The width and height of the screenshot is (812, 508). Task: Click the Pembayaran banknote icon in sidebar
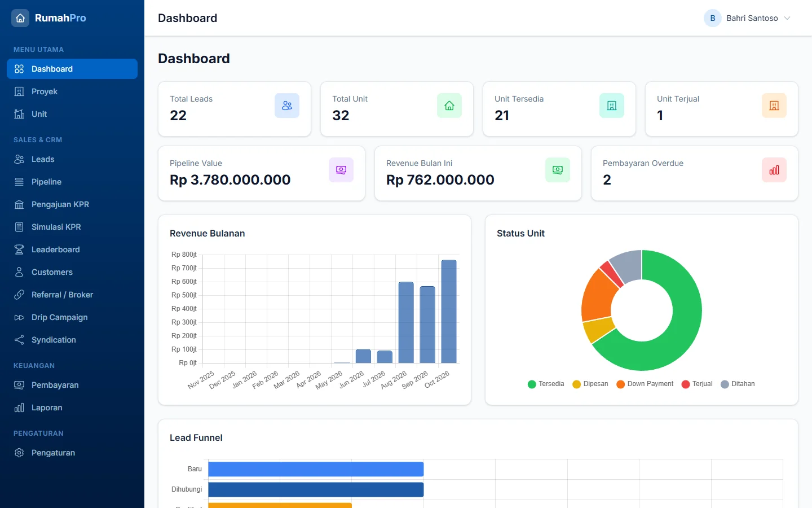(19, 385)
